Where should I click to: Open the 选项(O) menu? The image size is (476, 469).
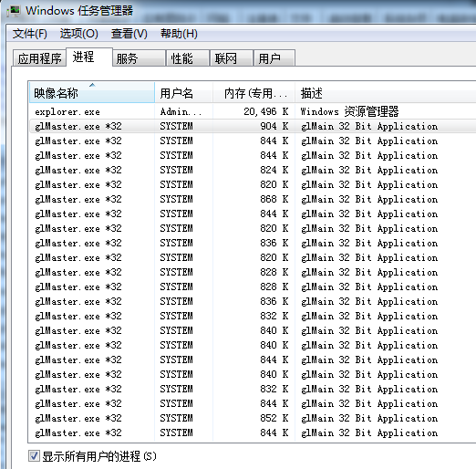pos(79,34)
